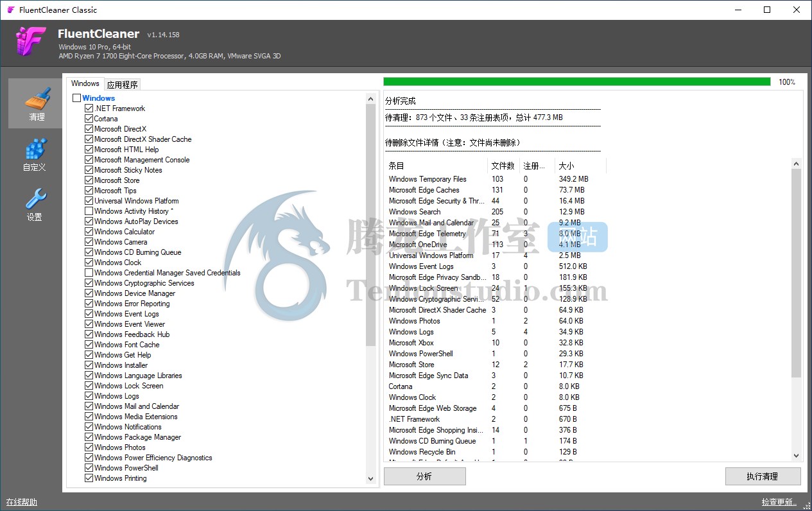Uncheck the Cortana checkbox
812x511 pixels.
click(x=89, y=119)
